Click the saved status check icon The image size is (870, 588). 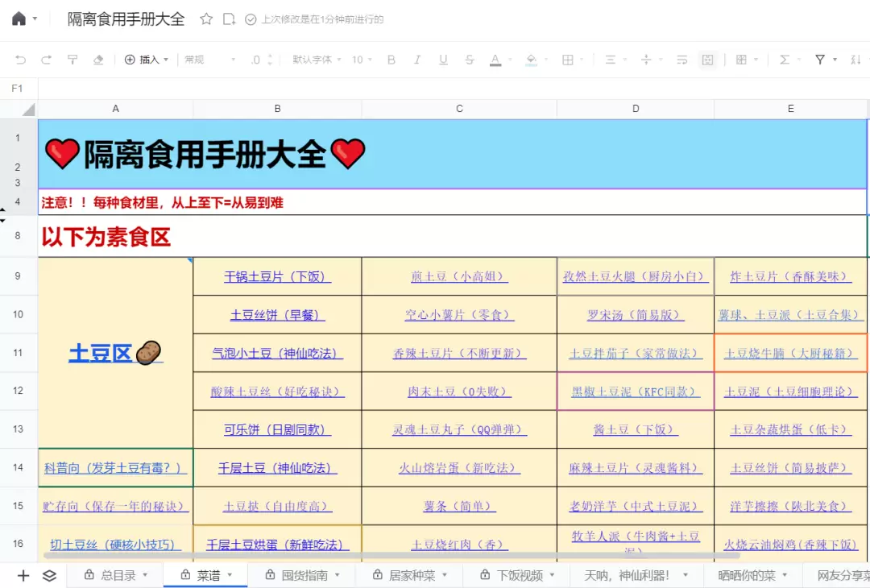[251, 19]
